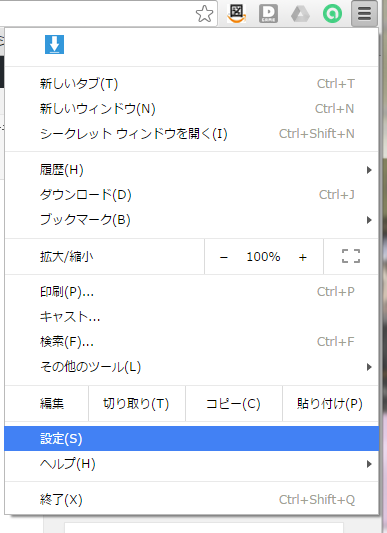Open the Amazon extension icon

tap(236, 14)
